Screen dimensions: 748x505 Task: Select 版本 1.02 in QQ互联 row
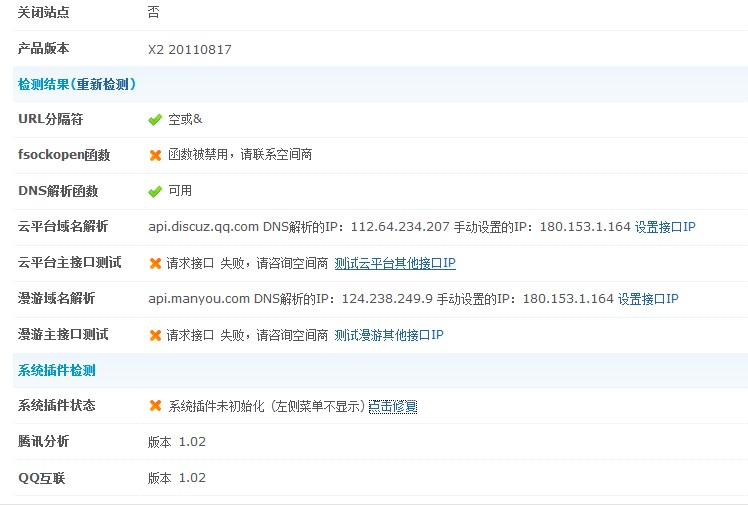177,478
